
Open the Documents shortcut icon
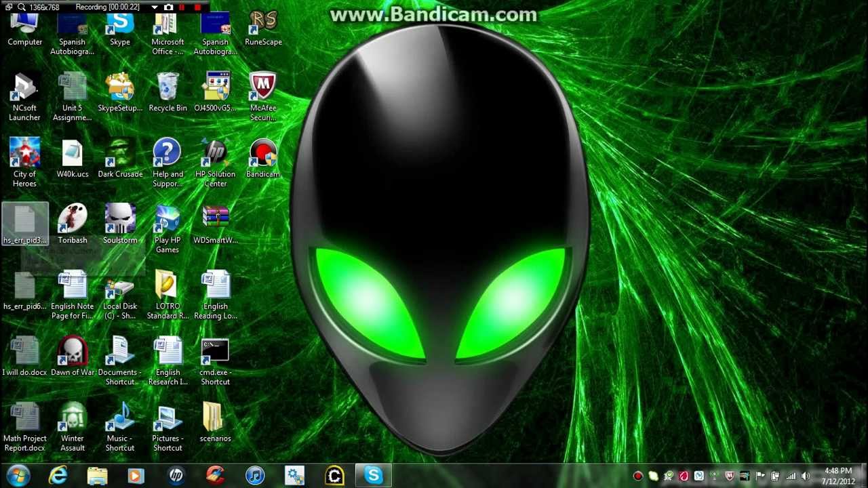tap(120, 361)
